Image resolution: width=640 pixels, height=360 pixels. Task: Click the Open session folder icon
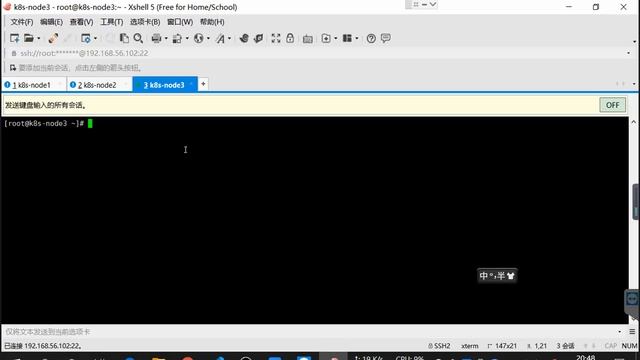pyautogui.click(x=29, y=38)
